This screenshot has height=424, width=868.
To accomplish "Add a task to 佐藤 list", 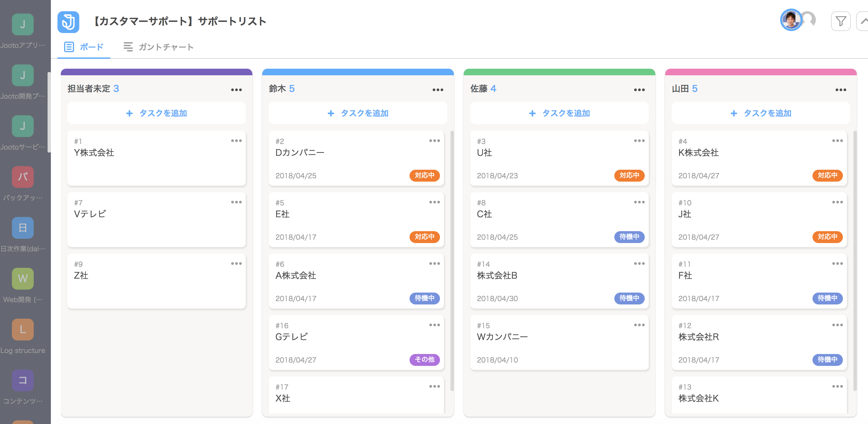I will tap(560, 113).
